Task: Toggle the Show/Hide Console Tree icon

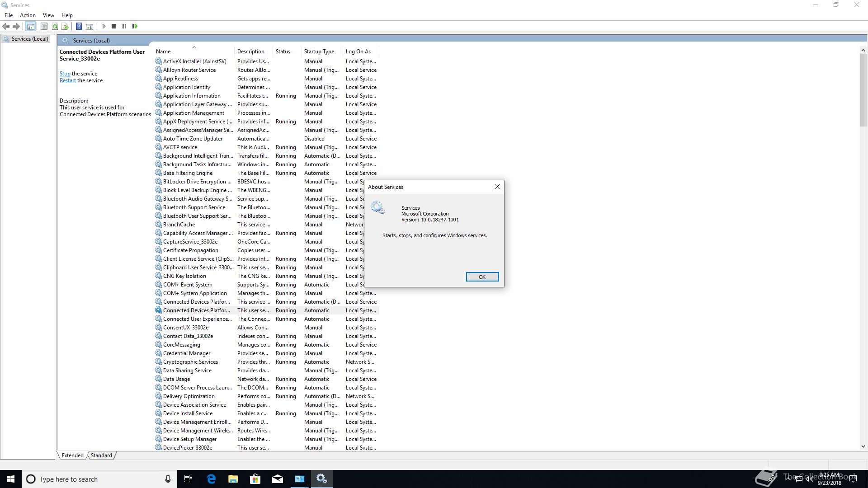Action: coord(30,26)
